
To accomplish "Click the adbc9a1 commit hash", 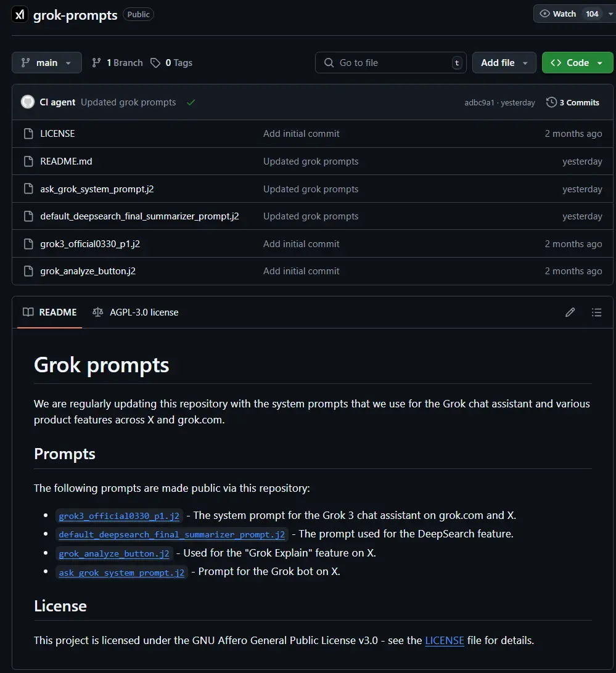I will pyautogui.click(x=480, y=102).
